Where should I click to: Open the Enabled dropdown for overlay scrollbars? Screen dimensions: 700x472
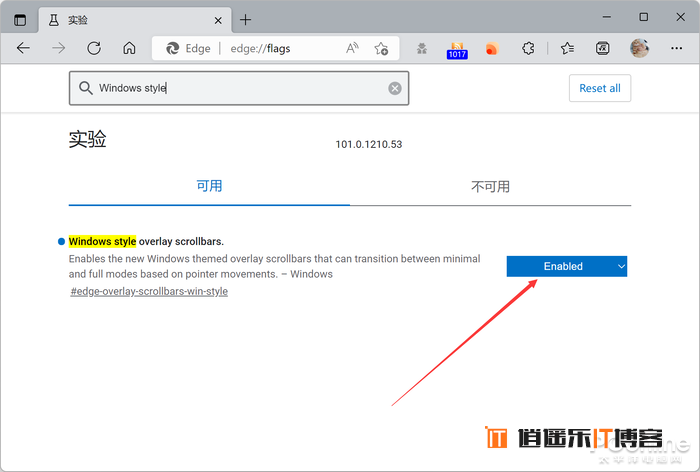567,266
